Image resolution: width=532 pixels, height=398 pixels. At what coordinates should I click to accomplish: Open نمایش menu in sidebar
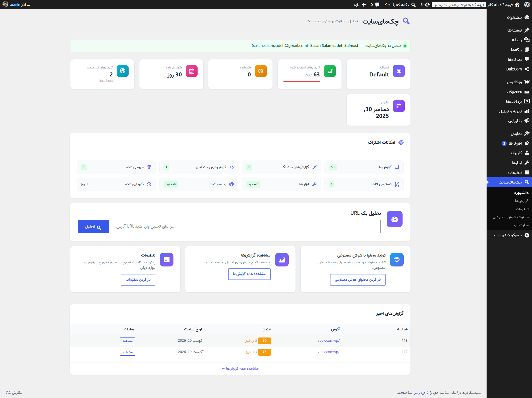click(x=509, y=134)
